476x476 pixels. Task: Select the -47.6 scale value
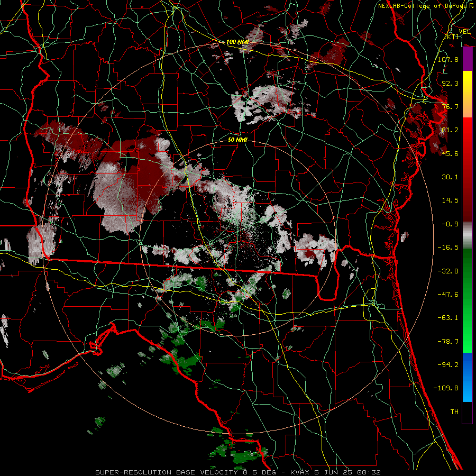click(448, 295)
